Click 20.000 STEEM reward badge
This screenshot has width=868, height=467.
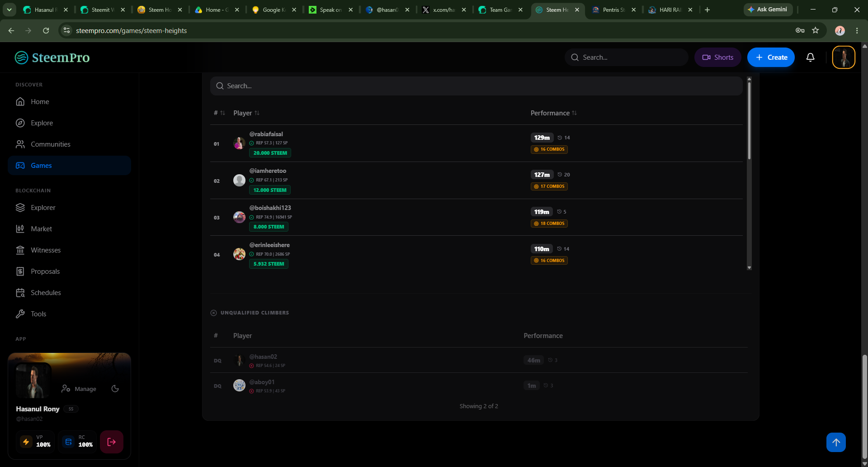[x=270, y=153]
